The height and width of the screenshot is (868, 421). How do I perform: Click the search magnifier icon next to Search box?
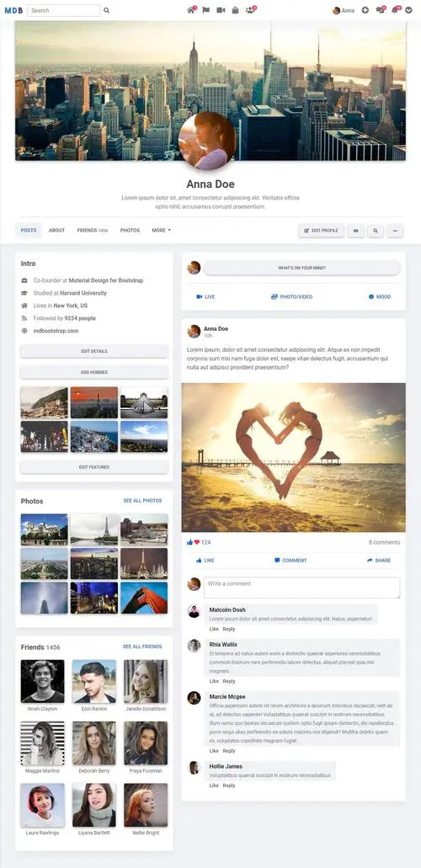(x=106, y=10)
